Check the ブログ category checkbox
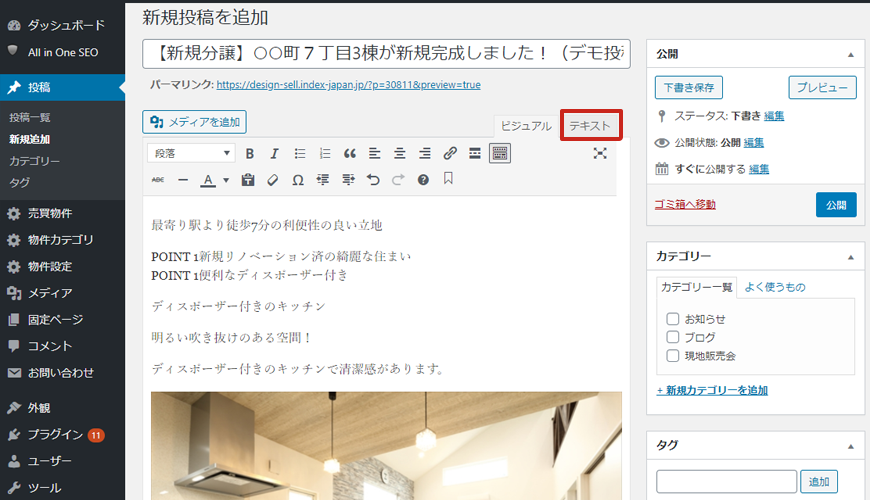This screenshot has width=870, height=500. [x=673, y=337]
